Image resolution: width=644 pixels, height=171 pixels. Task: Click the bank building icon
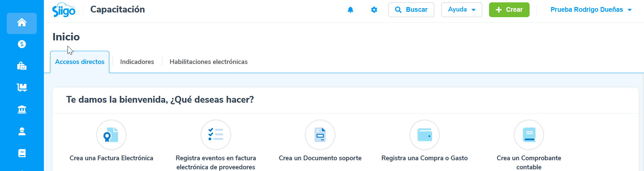tap(22, 109)
